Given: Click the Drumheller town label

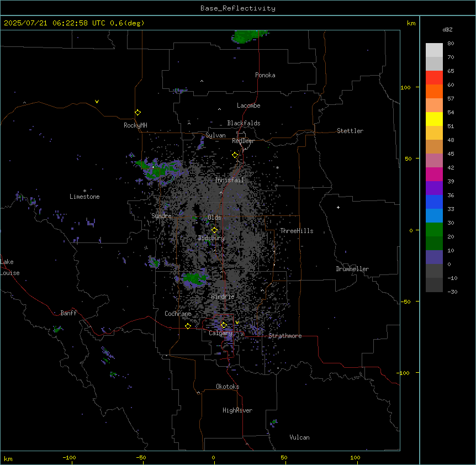Looking at the screenshot, I should tap(352, 269).
